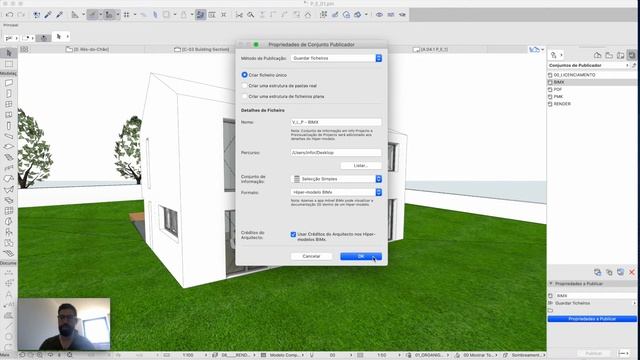
Task: Select the Pick Up Parameters eyedropper
Action: point(48,15)
